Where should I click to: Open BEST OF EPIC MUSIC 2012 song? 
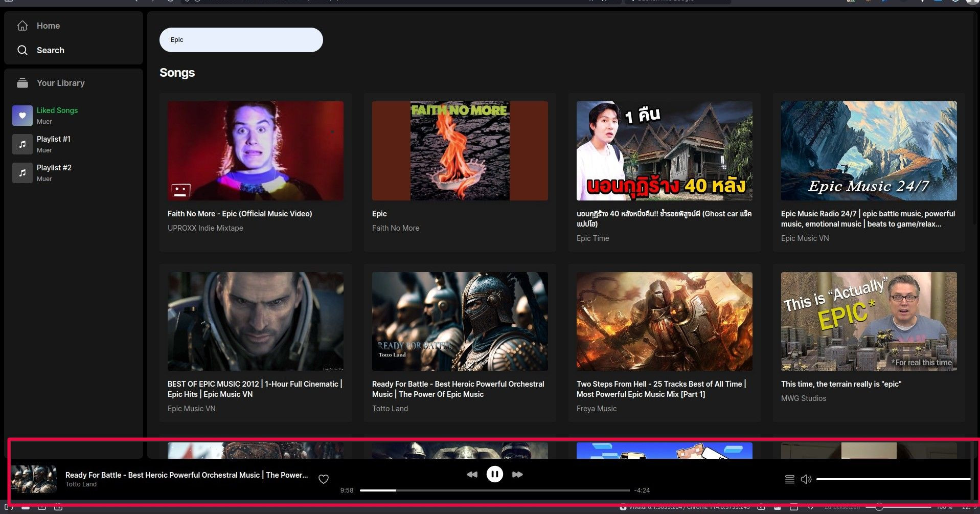click(x=255, y=321)
